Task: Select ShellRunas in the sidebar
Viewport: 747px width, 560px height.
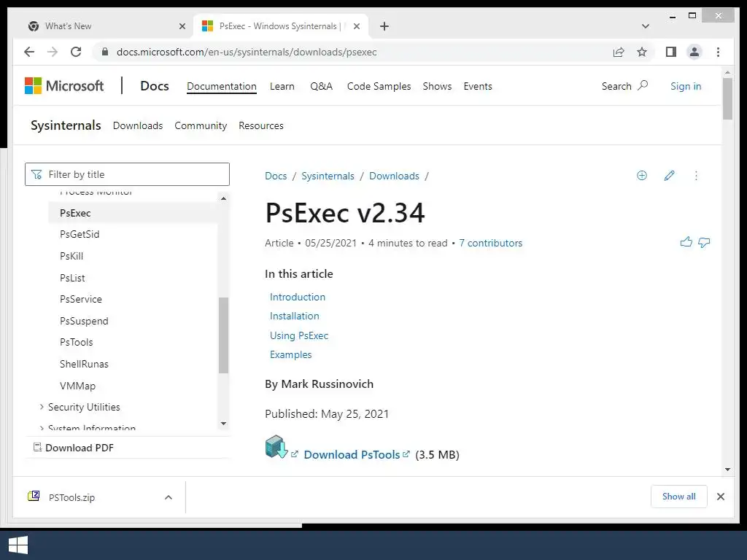Action: [x=84, y=364]
